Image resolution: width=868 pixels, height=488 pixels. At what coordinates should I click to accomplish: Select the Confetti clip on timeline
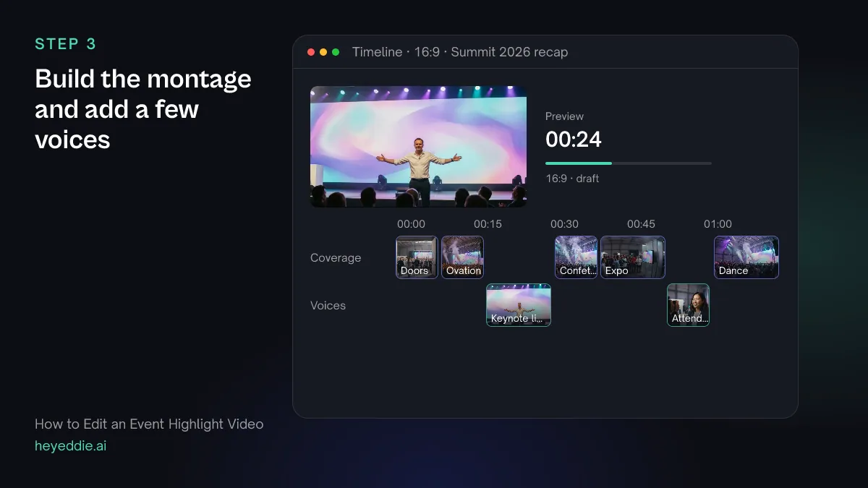[576, 257]
